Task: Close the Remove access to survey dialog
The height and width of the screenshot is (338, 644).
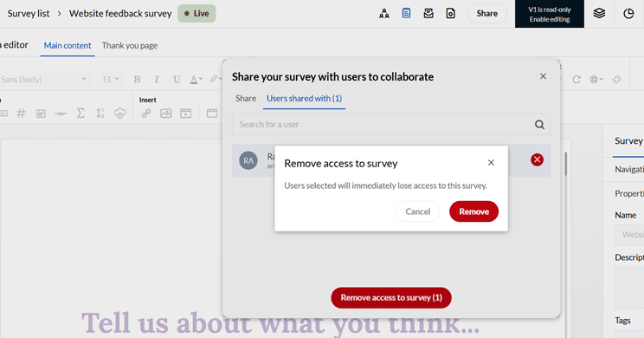Action: coord(491,163)
